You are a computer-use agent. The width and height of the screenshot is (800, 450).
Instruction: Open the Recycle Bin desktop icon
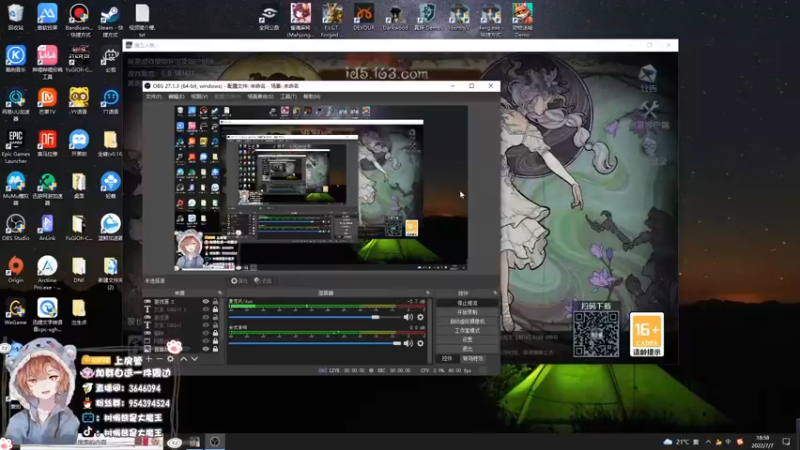pyautogui.click(x=15, y=17)
